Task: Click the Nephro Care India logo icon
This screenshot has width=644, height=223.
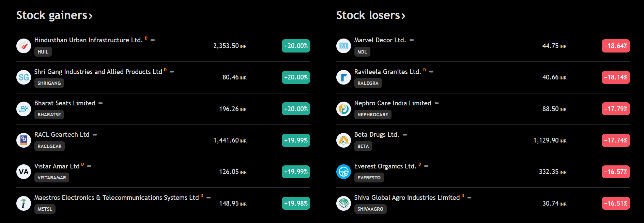Action: pyautogui.click(x=343, y=109)
